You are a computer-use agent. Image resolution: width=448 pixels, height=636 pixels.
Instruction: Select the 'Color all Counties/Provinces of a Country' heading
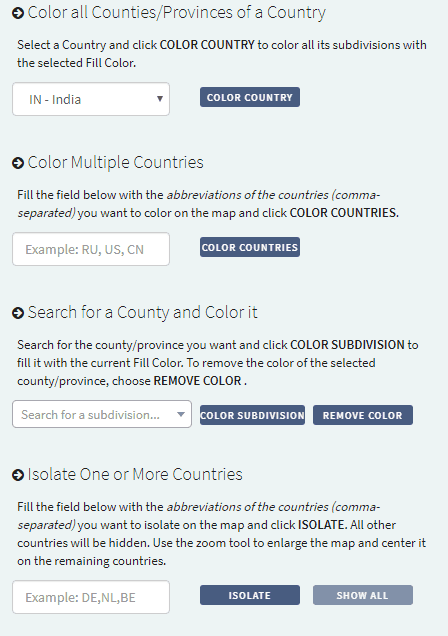point(176,13)
